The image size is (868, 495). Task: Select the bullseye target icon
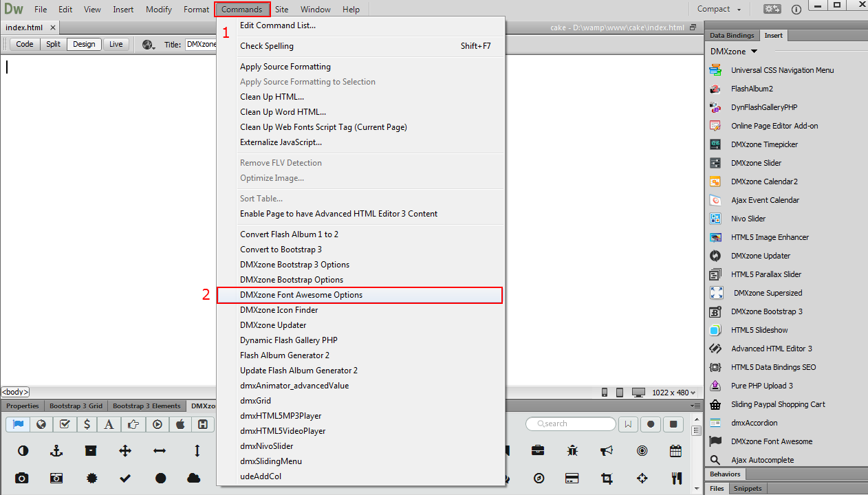642,451
